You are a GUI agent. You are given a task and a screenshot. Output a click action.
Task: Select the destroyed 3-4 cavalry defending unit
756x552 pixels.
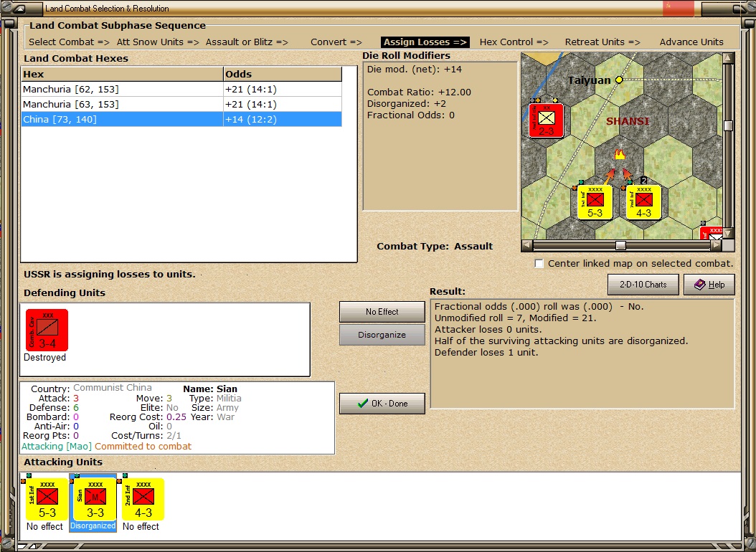coord(47,330)
